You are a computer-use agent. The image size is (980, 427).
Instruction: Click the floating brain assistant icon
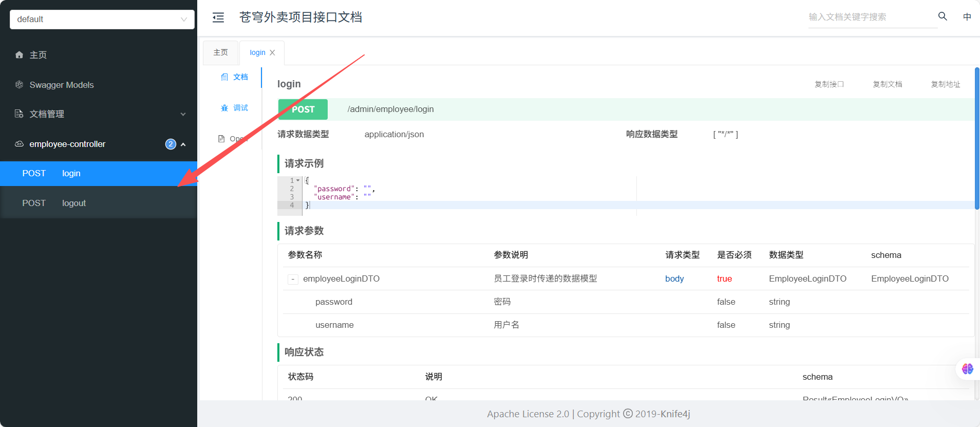pyautogui.click(x=968, y=369)
